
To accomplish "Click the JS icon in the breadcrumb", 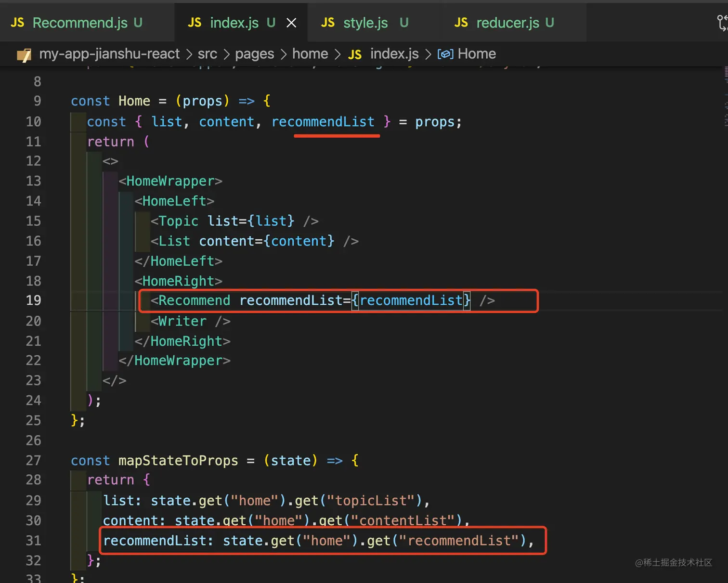I will tap(355, 54).
